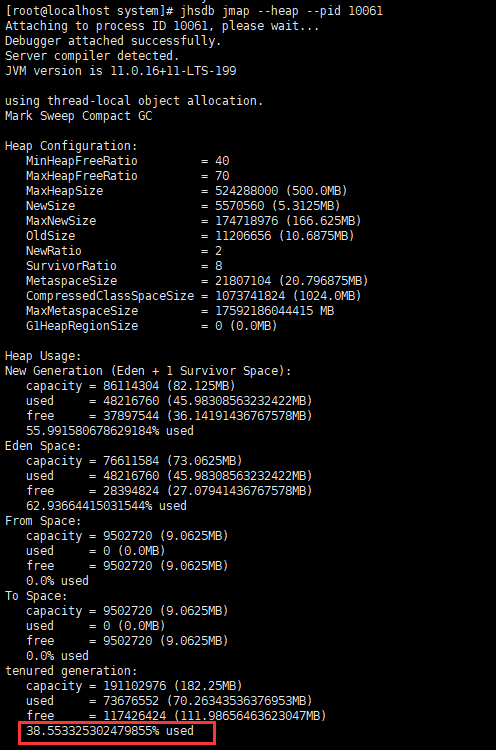
Task: Click the CompressedClassSpaceSize label
Action: 110,296
